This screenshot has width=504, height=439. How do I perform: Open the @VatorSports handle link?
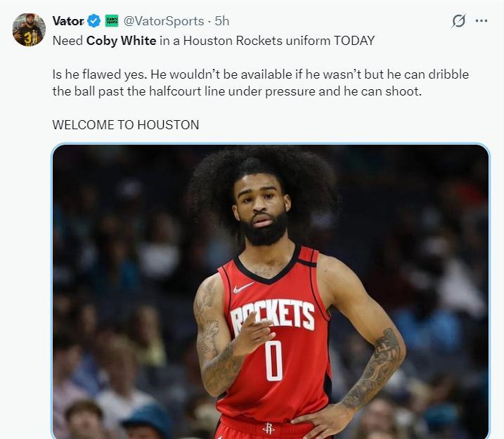pyautogui.click(x=164, y=21)
